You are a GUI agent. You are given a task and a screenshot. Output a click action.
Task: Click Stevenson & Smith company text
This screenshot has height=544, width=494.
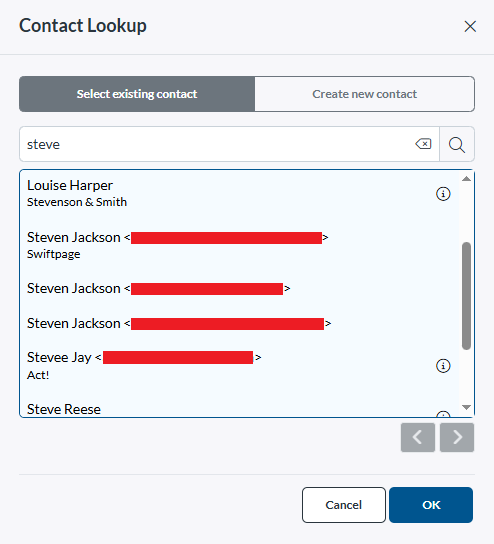[x=77, y=202]
